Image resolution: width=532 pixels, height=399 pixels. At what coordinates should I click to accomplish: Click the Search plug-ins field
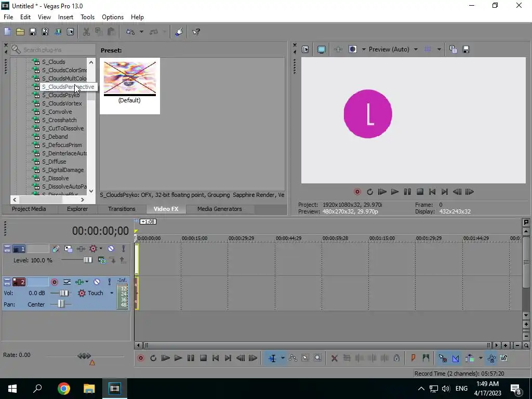53,49
